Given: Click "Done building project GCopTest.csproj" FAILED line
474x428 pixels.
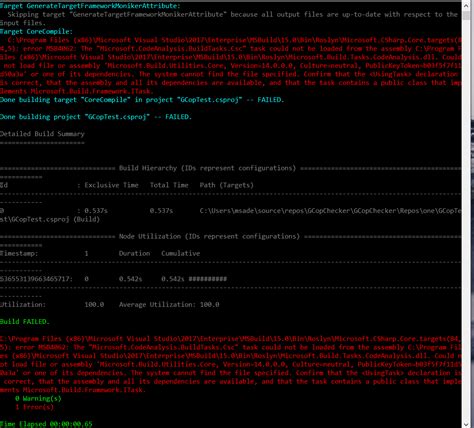Looking at the screenshot, I should click(96, 117).
